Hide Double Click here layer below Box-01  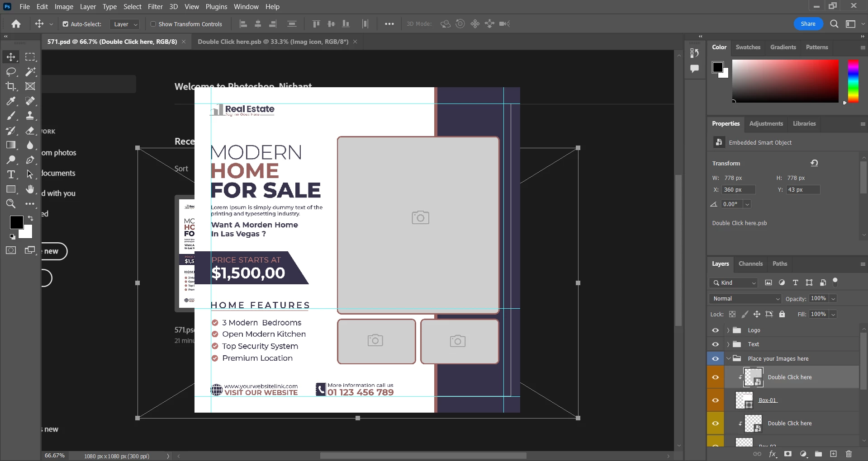click(x=715, y=423)
